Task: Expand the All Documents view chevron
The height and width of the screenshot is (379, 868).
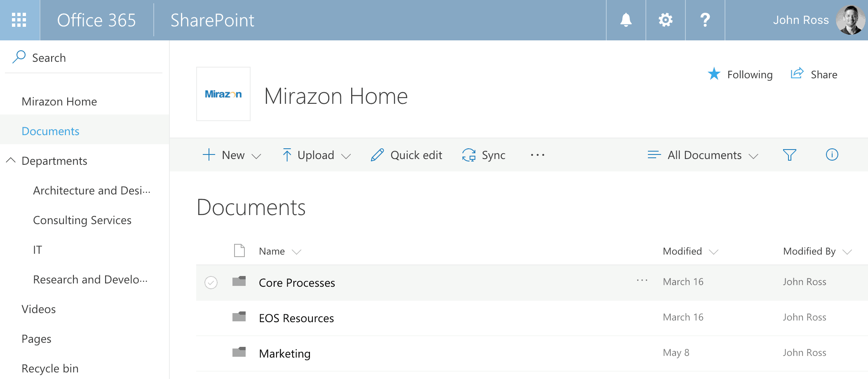Action: (753, 156)
